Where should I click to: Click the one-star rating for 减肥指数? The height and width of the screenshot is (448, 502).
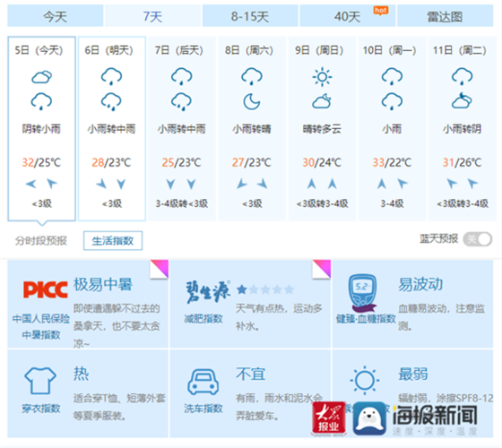(x=265, y=289)
